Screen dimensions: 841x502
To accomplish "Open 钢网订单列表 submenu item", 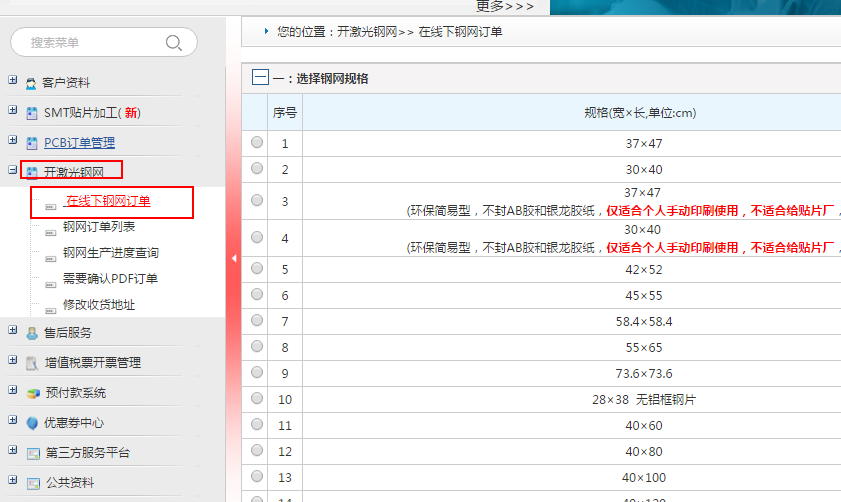I will [x=99, y=227].
